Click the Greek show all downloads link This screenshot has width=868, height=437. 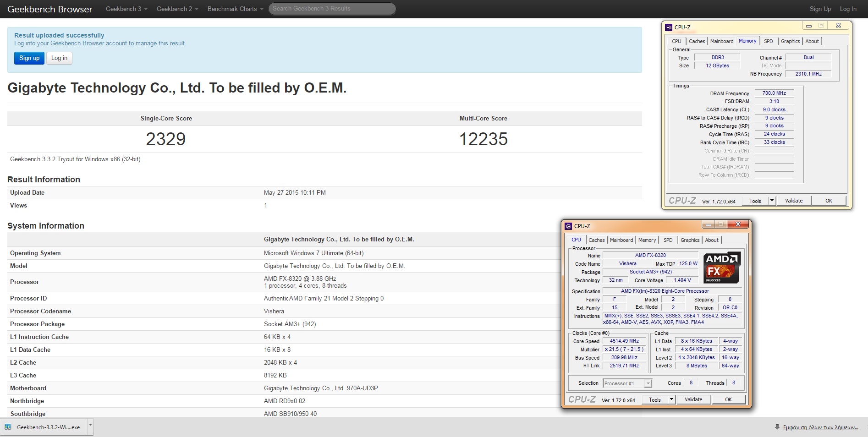pos(820,427)
